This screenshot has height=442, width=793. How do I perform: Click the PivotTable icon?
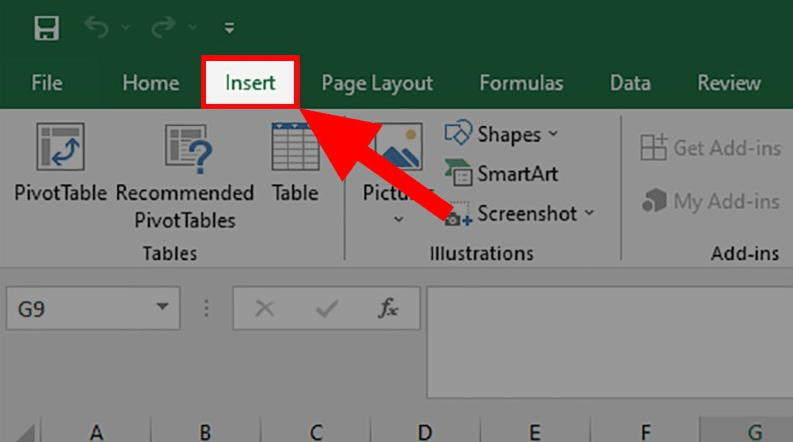click(x=59, y=148)
